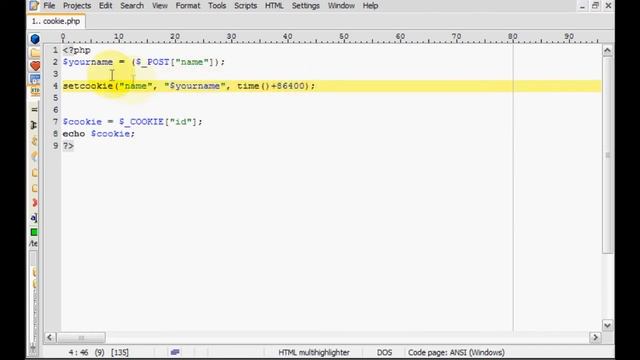The height and width of the screenshot is (360, 640).
Task: Open the Window menu
Action: pos(341,6)
